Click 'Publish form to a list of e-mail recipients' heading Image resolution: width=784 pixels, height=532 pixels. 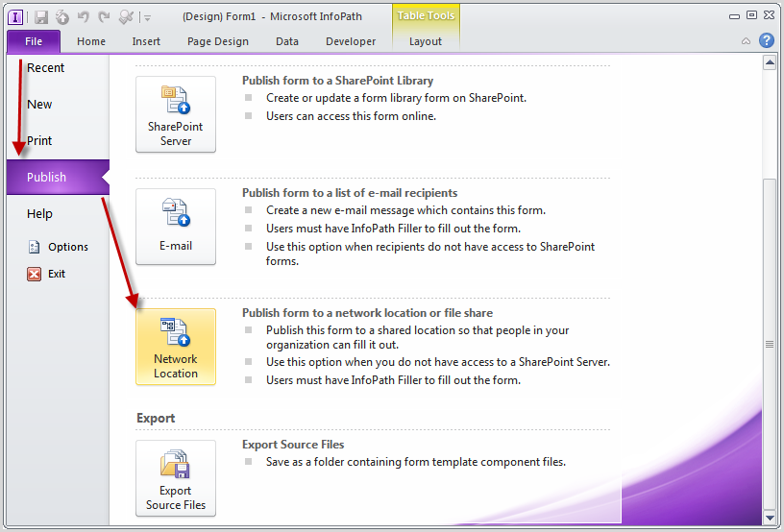[350, 193]
